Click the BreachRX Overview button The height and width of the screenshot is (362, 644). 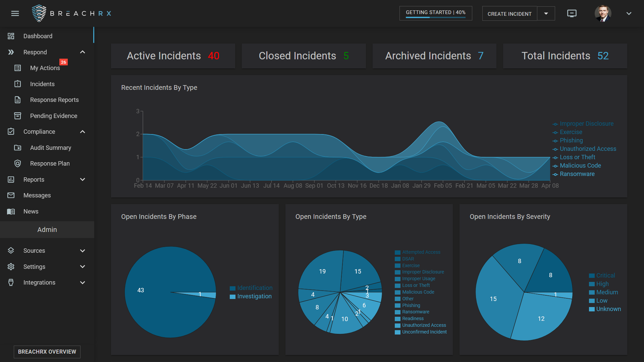pyautogui.click(x=47, y=352)
